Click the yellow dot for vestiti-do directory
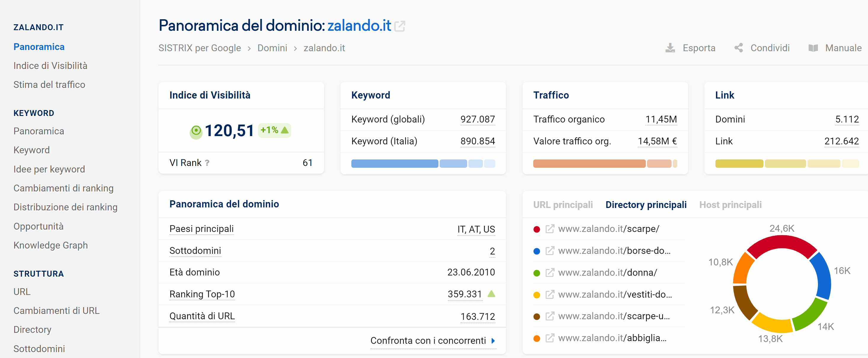Screen dimensions: 868x358 537,295
